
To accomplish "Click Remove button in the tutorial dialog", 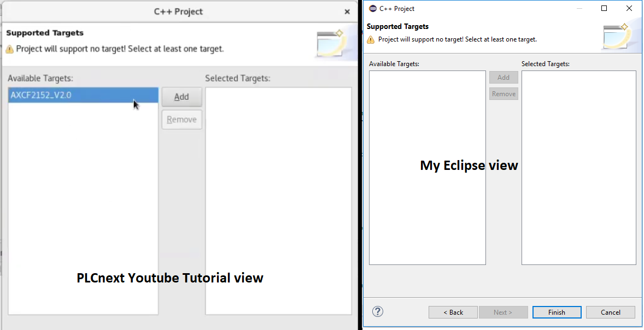I will [x=182, y=120].
